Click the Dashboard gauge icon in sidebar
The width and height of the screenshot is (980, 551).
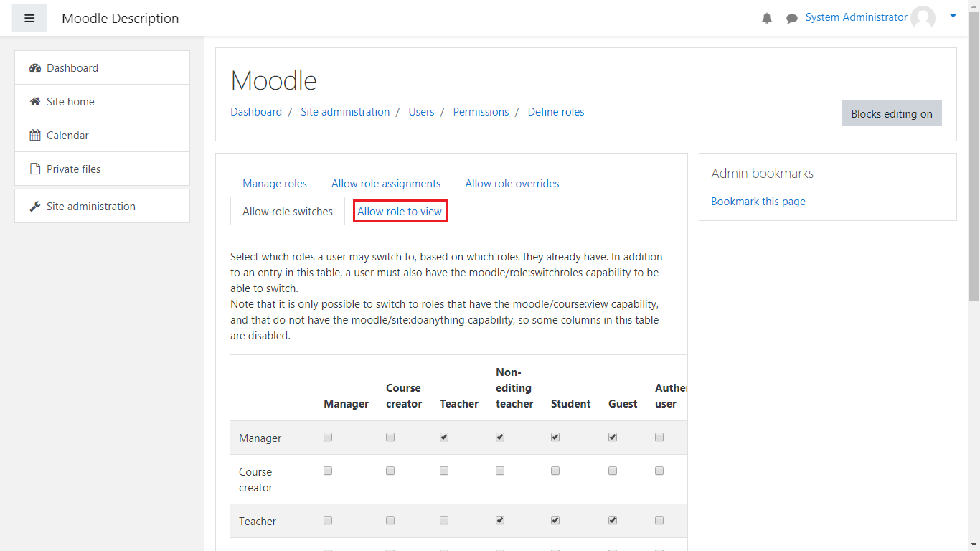[35, 68]
